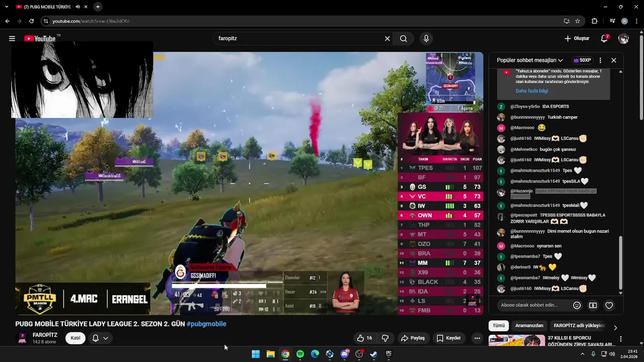Open Chrome profile avatar
The height and width of the screenshot is (362, 644).
pyautogui.click(x=624, y=21)
